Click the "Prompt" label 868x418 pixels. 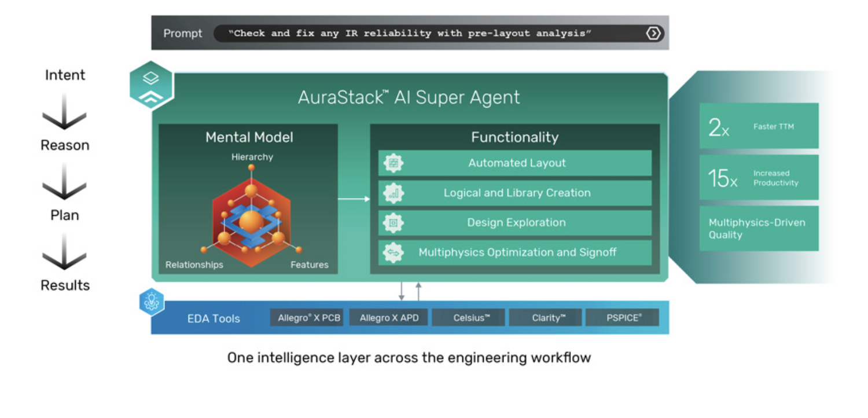pyautogui.click(x=183, y=34)
